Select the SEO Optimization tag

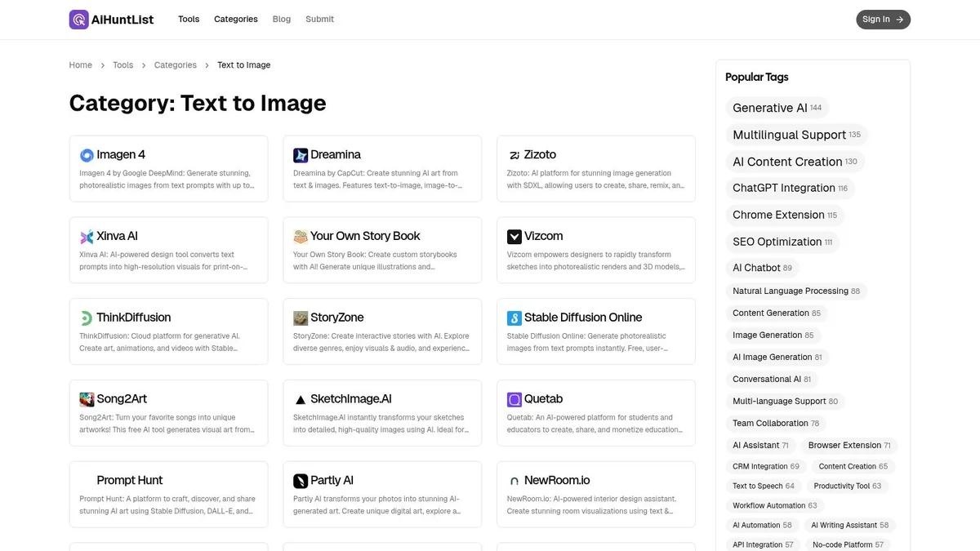point(782,242)
